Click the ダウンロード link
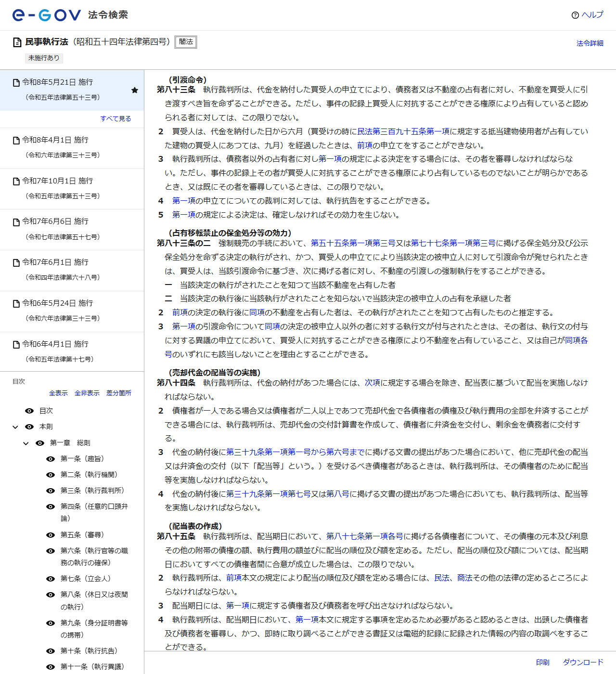The height and width of the screenshot is (674, 616). tap(583, 662)
